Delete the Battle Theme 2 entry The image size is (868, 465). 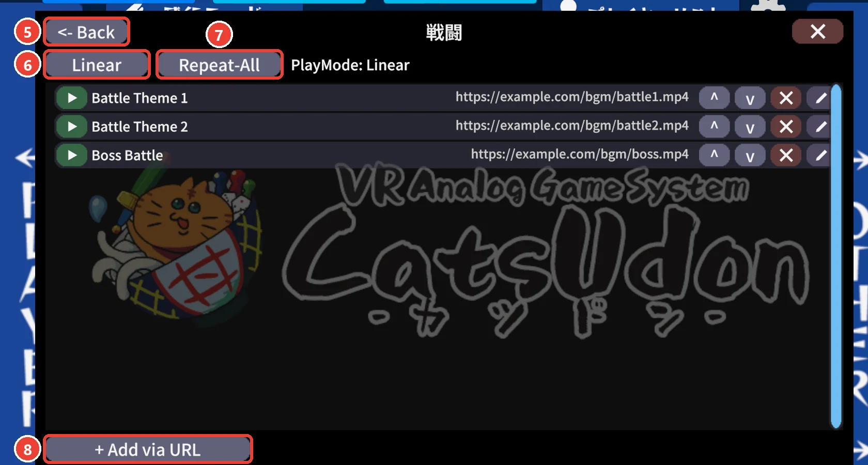coord(786,127)
